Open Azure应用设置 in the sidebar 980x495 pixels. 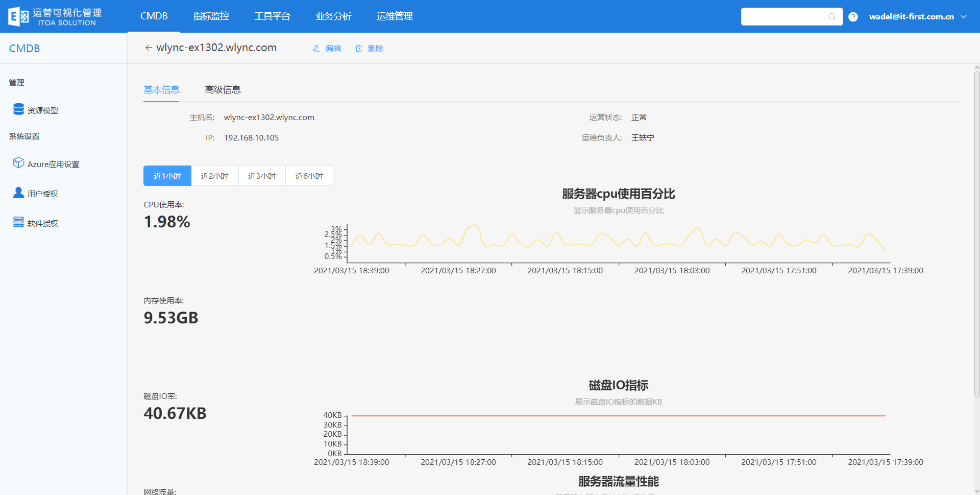click(x=54, y=164)
